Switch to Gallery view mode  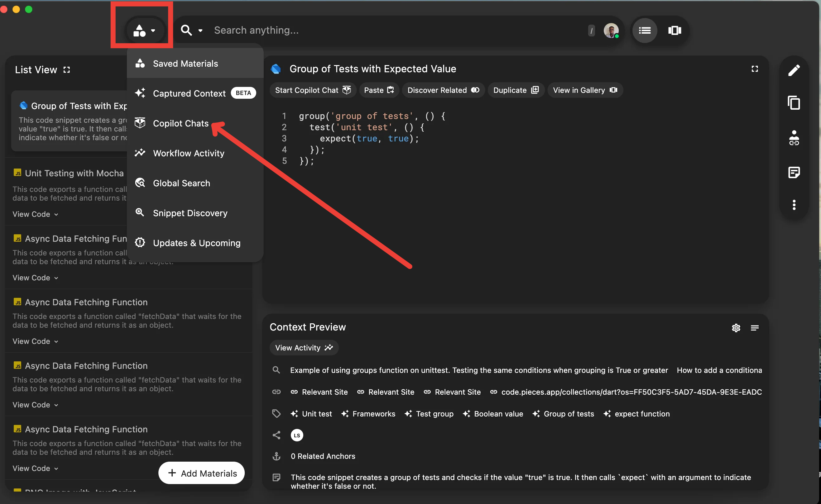(x=675, y=30)
